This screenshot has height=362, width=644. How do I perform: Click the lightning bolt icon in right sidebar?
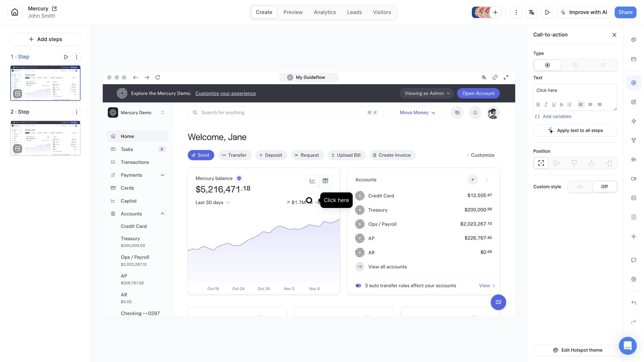(633, 121)
